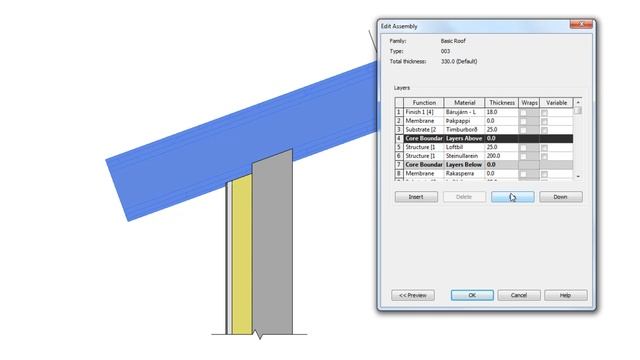Click the Up button under the cursor
This screenshot has width=640, height=360.
pyautogui.click(x=512, y=197)
